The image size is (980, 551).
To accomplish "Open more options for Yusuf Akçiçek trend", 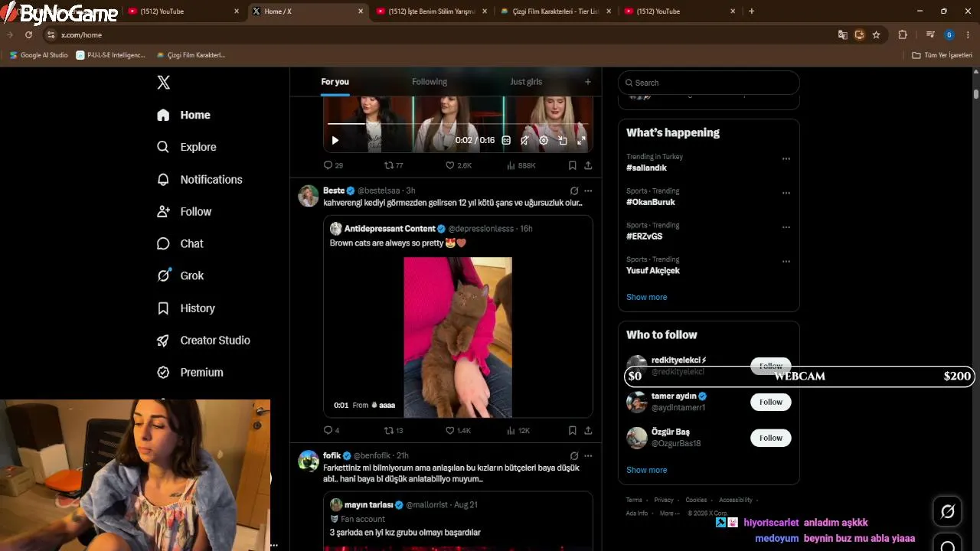I will coord(786,261).
